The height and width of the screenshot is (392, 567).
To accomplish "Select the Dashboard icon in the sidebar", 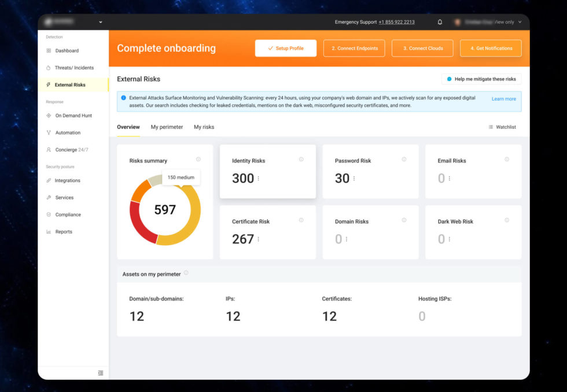I will [x=49, y=50].
